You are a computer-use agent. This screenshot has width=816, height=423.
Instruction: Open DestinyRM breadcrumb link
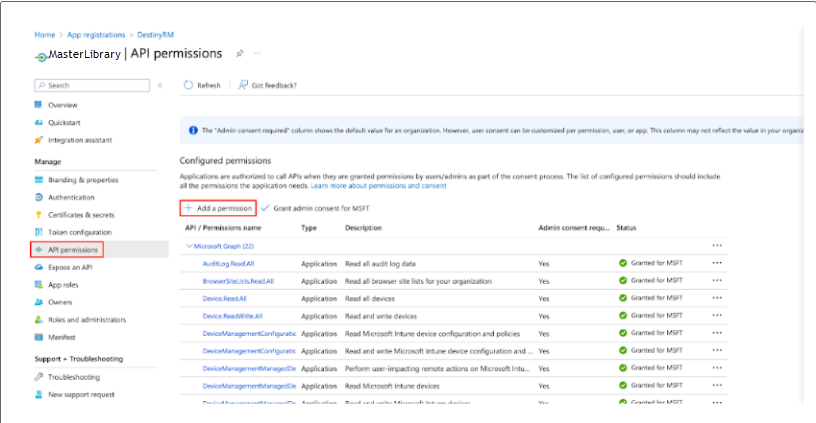point(155,35)
